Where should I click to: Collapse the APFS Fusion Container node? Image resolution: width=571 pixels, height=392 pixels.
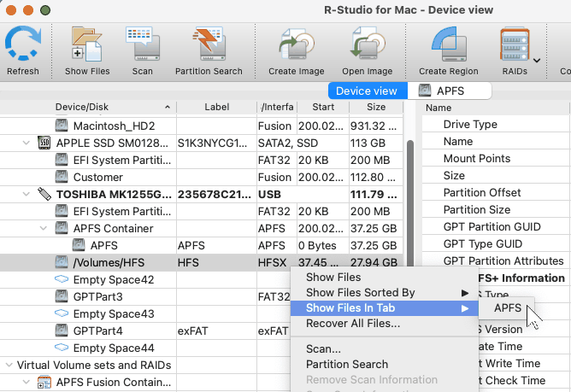(26, 382)
